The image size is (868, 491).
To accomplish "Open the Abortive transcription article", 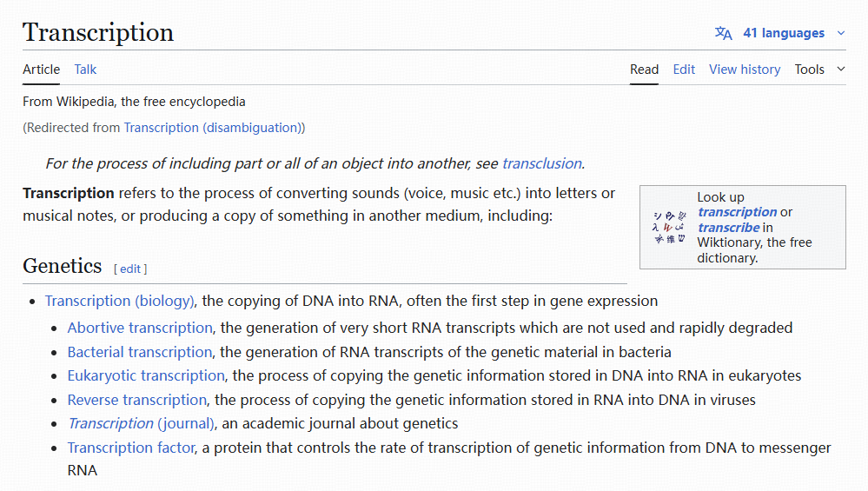I will pyautogui.click(x=140, y=328).
